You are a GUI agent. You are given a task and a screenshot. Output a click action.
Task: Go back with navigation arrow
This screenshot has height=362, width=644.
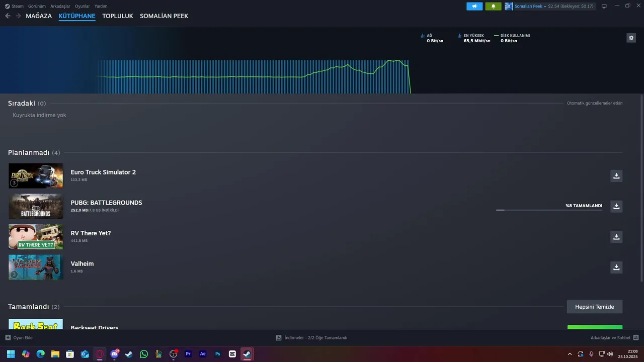tap(8, 16)
